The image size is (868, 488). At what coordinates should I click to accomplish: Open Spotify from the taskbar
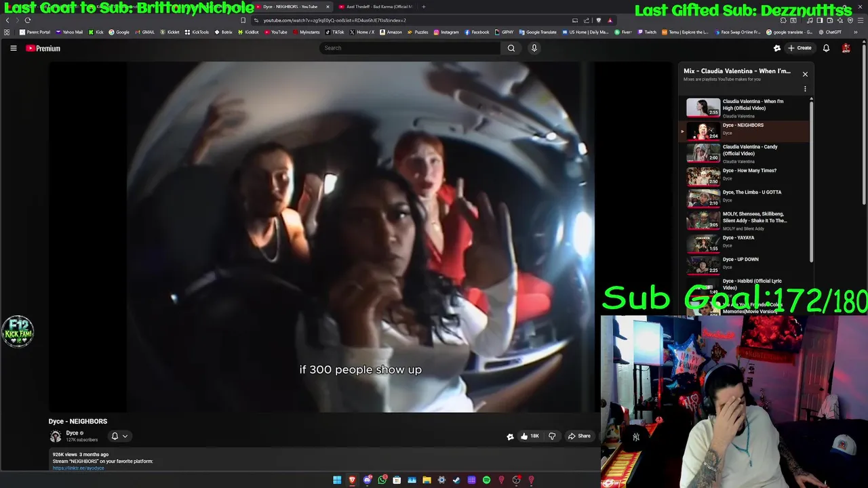(486, 480)
